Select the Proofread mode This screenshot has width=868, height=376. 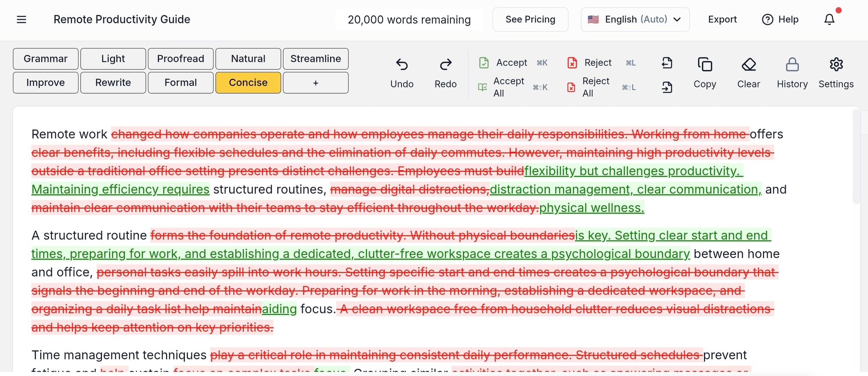coord(181,59)
